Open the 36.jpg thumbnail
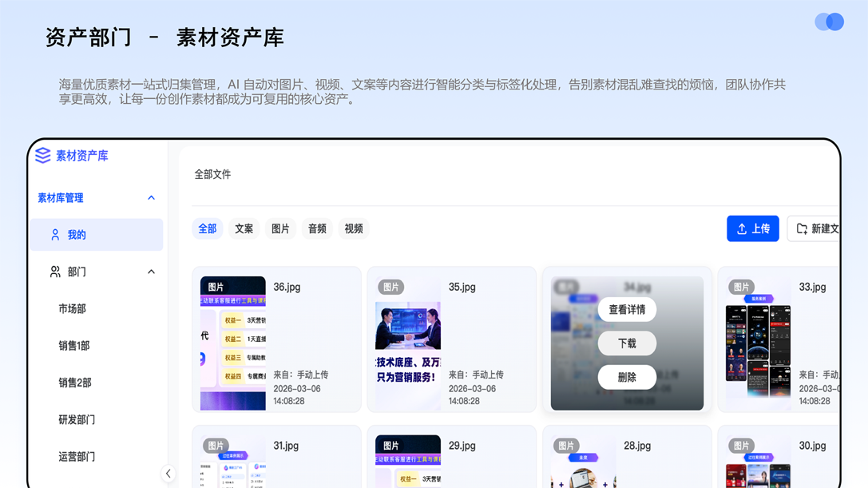The height and width of the screenshot is (488, 868). click(233, 343)
